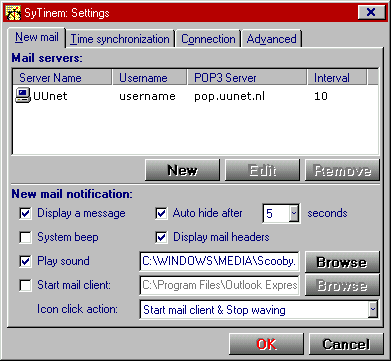Screen dimensions: 391x361
Task: Click the sound file path field
Action: coord(219,261)
